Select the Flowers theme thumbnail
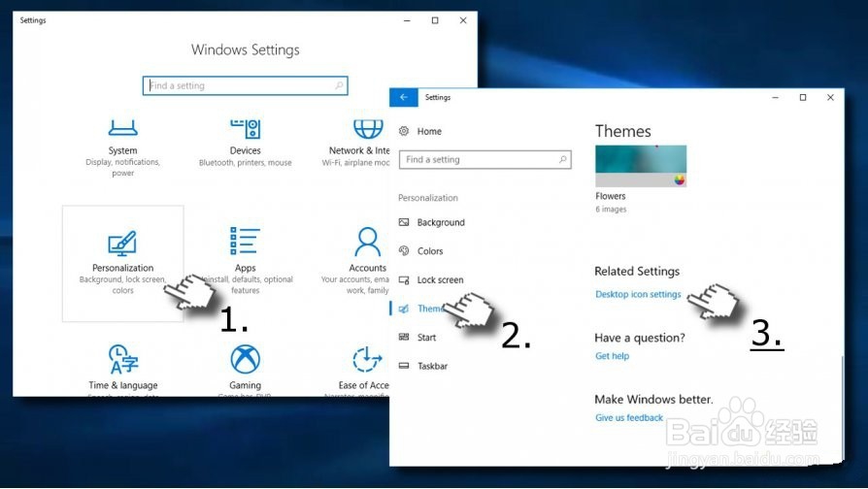This screenshot has width=868, height=489. (x=641, y=166)
